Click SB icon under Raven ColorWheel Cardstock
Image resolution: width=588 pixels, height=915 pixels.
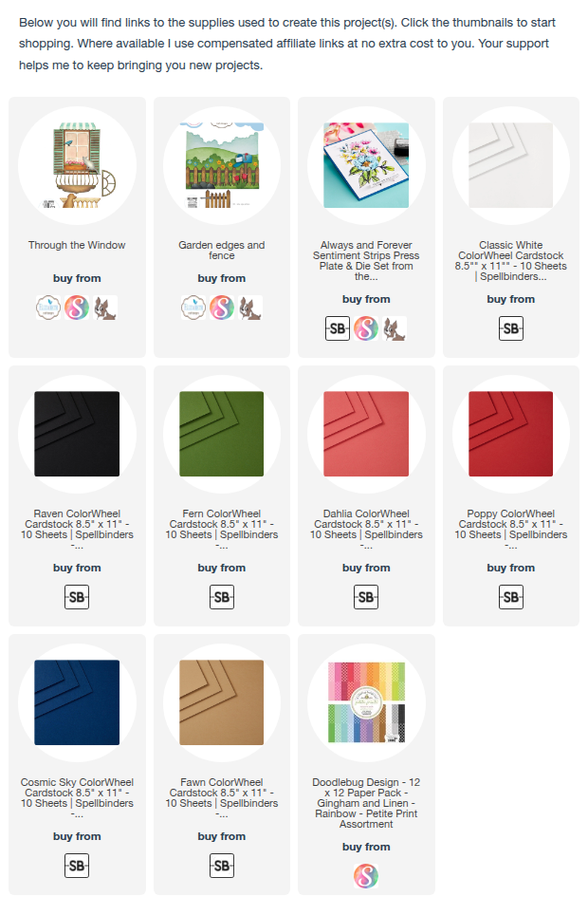77,597
